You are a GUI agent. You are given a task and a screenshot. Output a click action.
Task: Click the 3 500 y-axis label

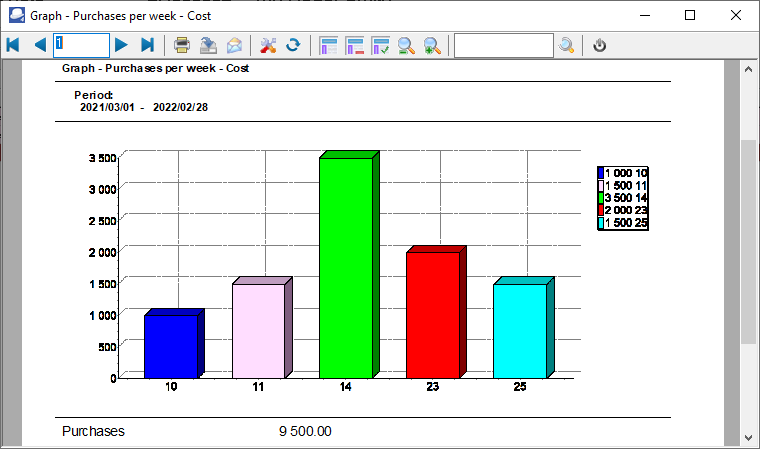tap(102, 158)
